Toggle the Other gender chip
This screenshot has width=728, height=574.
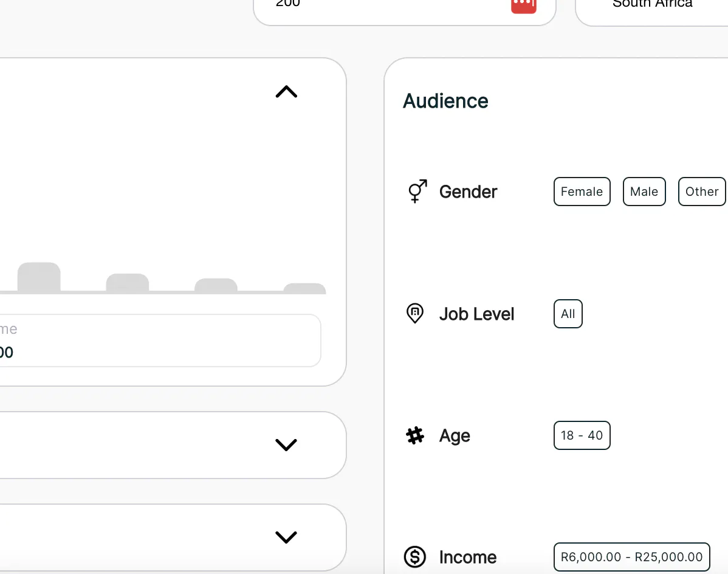(702, 192)
